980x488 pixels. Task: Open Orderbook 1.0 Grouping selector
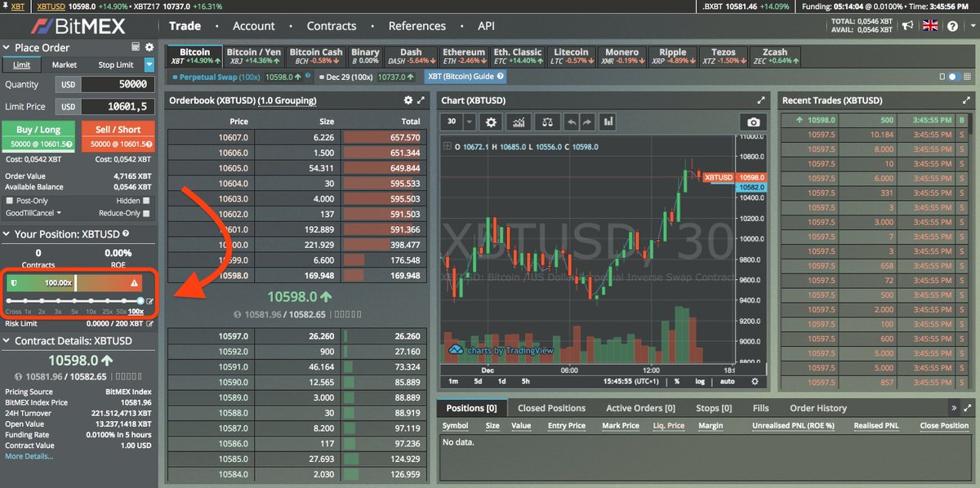(x=287, y=100)
